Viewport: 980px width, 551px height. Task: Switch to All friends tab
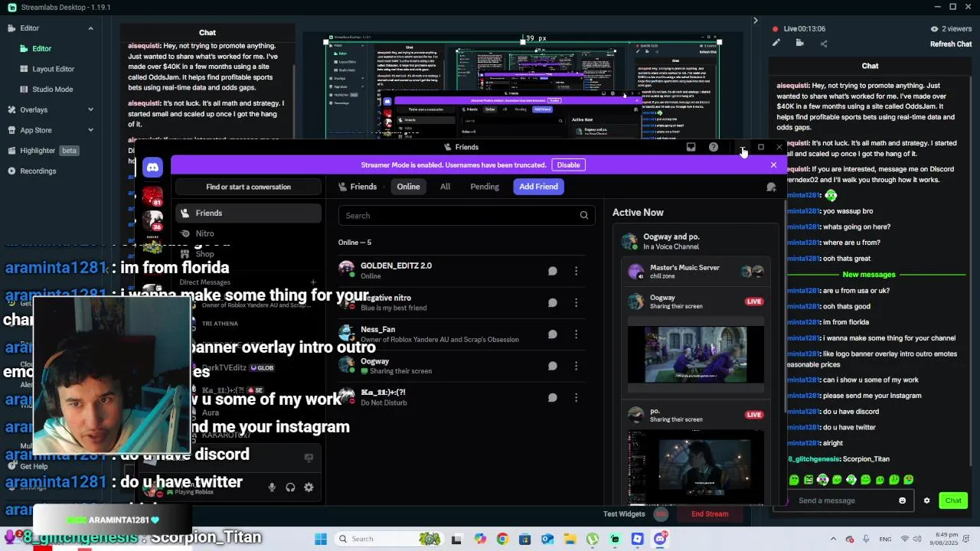tap(445, 187)
